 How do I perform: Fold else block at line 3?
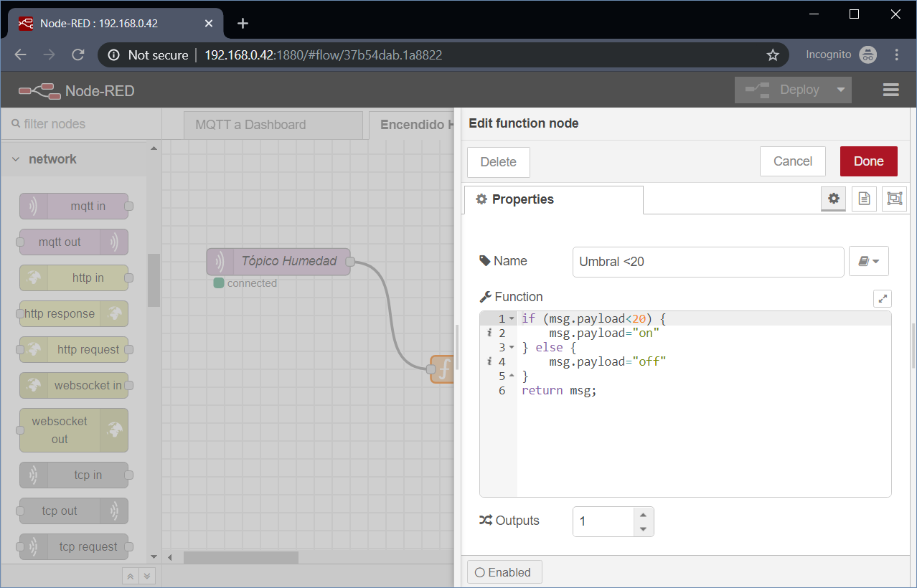pos(512,347)
